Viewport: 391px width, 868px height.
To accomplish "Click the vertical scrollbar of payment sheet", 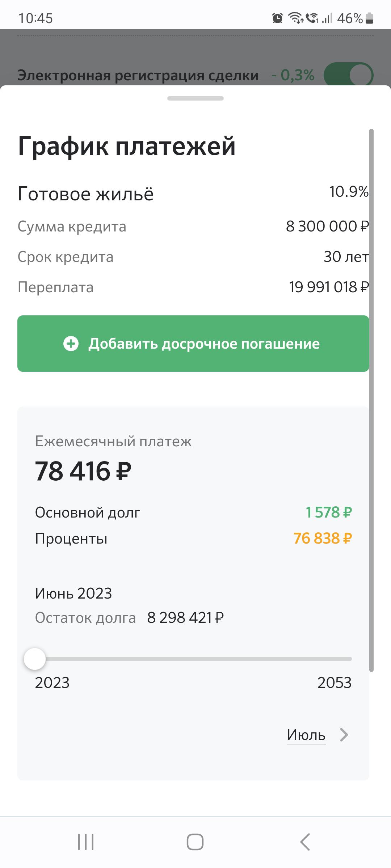I will coord(371,398).
